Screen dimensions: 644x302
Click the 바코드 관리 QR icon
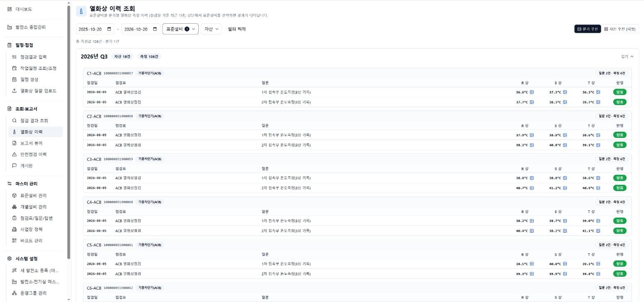point(15,240)
